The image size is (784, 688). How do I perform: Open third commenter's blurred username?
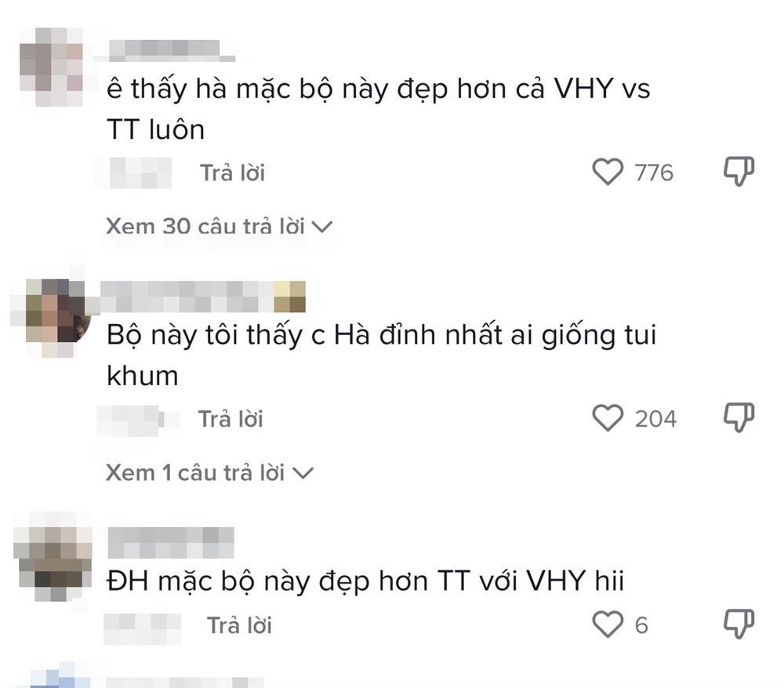(171, 542)
